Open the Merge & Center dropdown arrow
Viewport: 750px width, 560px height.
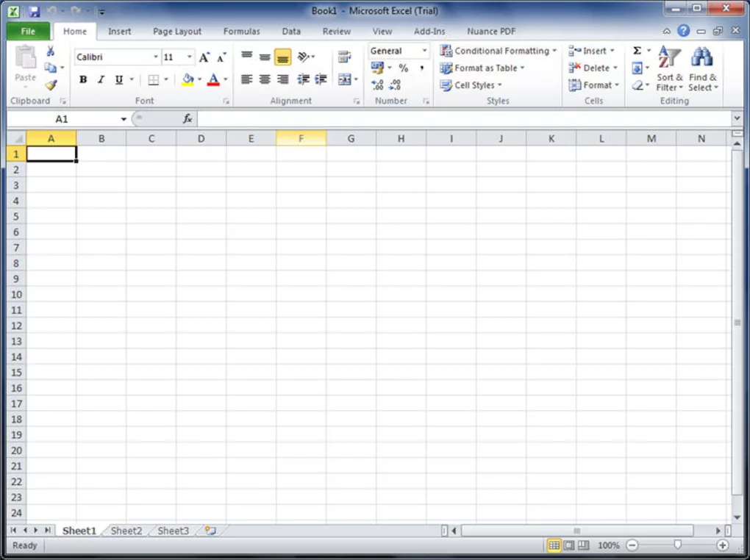(356, 79)
